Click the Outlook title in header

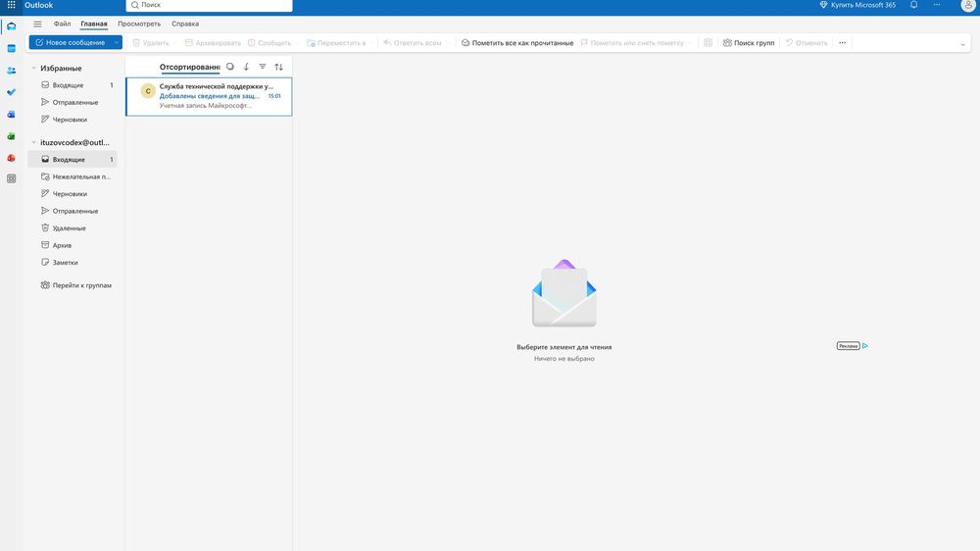point(39,5)
